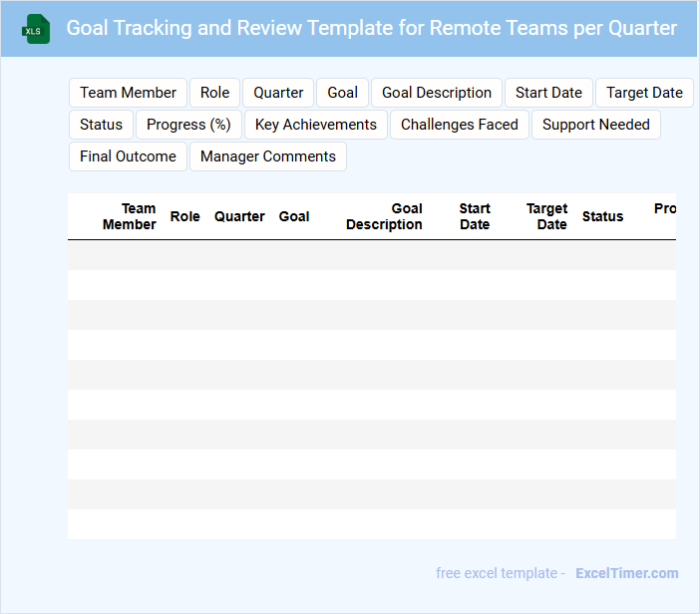Image resolution: width=700 pixels, height=614 pixels.
Task: Click the Goal column header in table
Action: [x=294, y=216]
